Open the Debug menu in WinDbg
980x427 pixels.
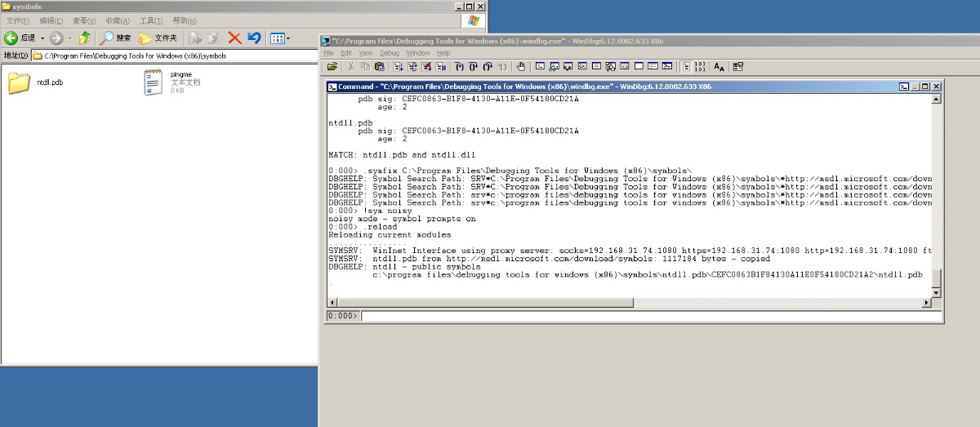tap(390, 52)
